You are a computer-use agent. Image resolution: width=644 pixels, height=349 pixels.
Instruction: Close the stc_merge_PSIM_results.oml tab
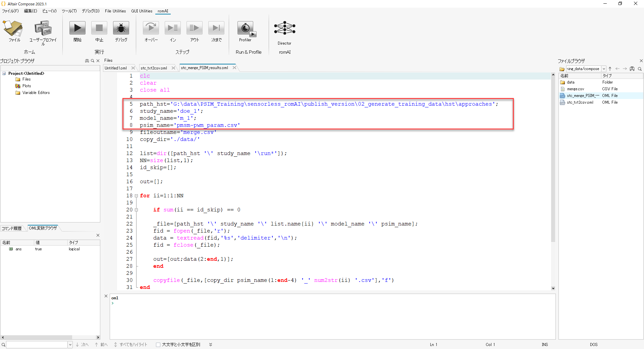click(234, 67)
